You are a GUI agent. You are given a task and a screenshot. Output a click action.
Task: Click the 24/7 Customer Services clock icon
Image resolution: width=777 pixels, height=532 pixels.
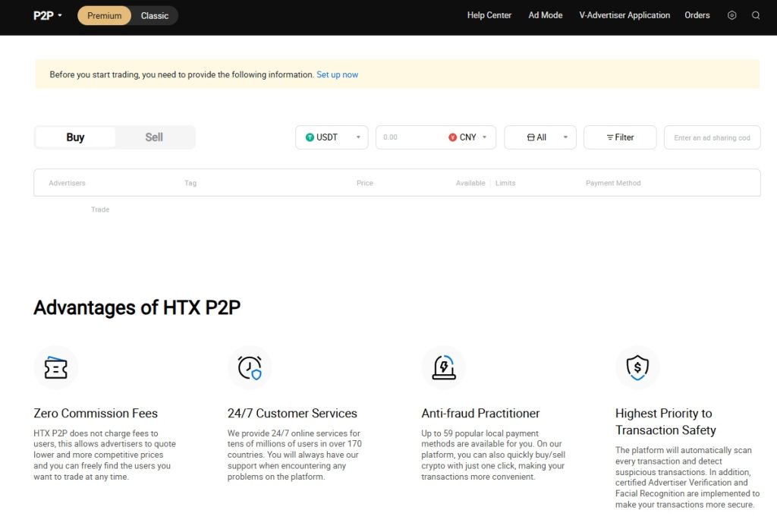coord(250,367)
